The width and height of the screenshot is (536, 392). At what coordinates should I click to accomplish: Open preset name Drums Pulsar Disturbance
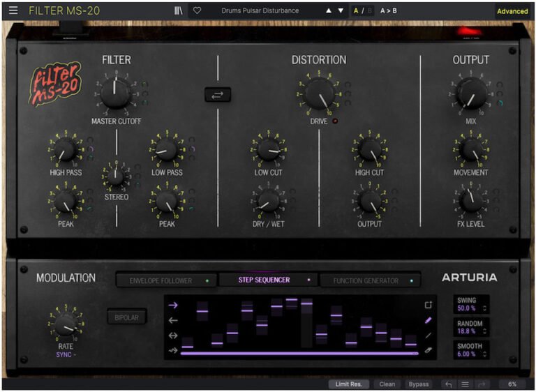coord(260,10)
